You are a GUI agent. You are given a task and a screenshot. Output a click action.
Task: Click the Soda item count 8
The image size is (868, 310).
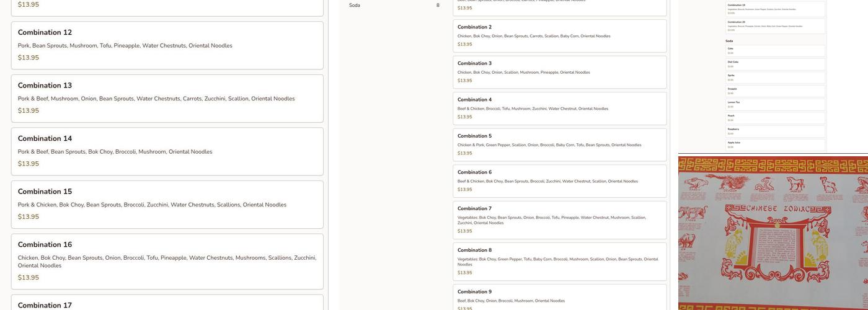coord(438,6)
